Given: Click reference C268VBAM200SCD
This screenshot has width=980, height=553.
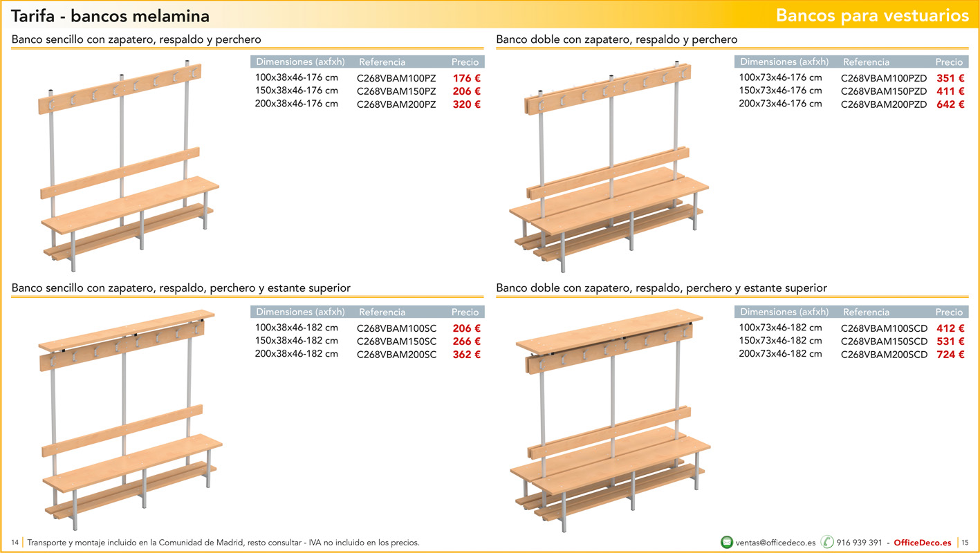Looking at the screenshot, I should click(x=884, y=355).
